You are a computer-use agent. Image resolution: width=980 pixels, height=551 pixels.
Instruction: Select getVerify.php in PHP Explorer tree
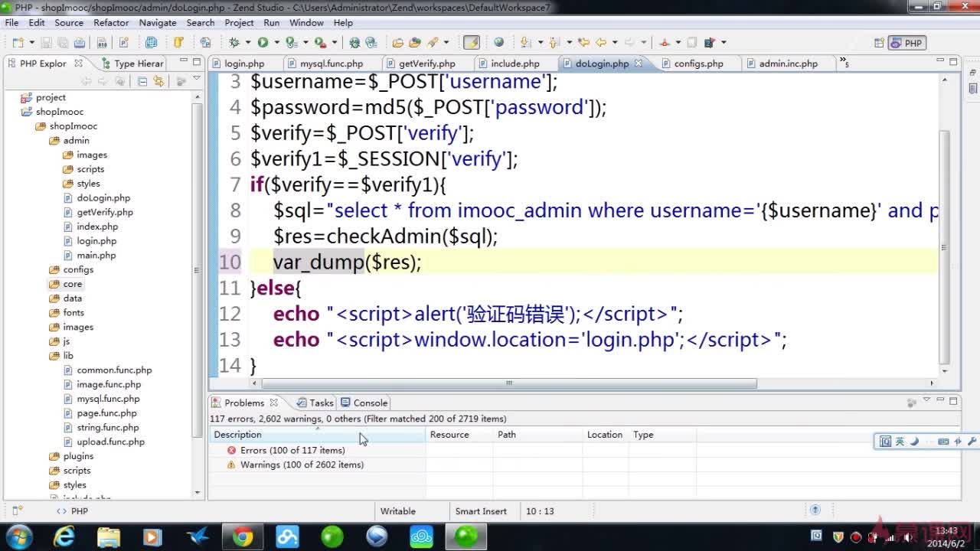coord(105,212)
